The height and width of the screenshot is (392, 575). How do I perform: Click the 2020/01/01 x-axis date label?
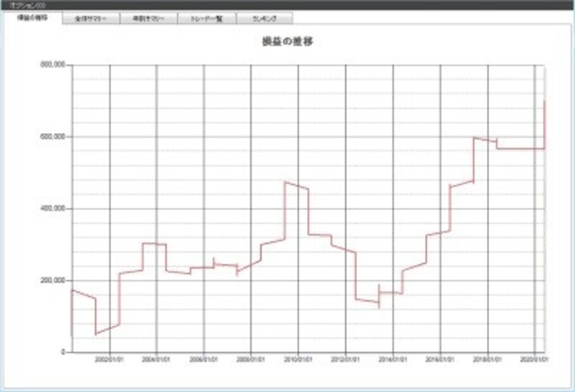535,358
